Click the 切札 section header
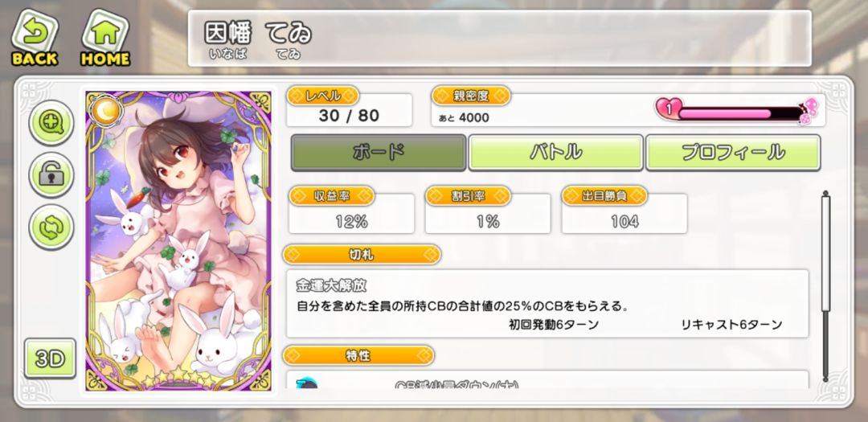The width and height of the screenshot is (868, 422). tap(362, 255)
